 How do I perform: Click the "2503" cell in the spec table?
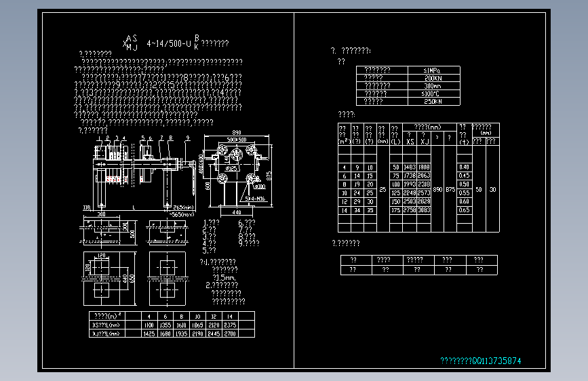[410, 201]
